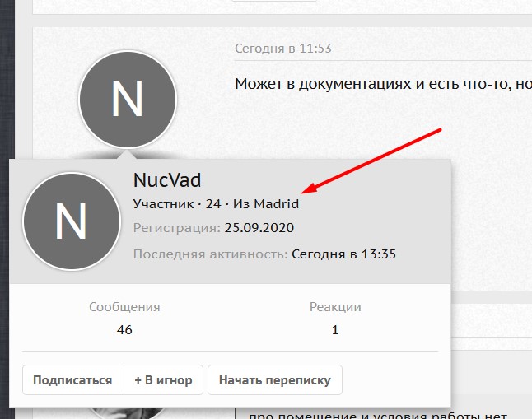532x419 pixels.
Task: Click the N post avatar beside the Сегодня в 11:53 message
Action: [128, 99]
